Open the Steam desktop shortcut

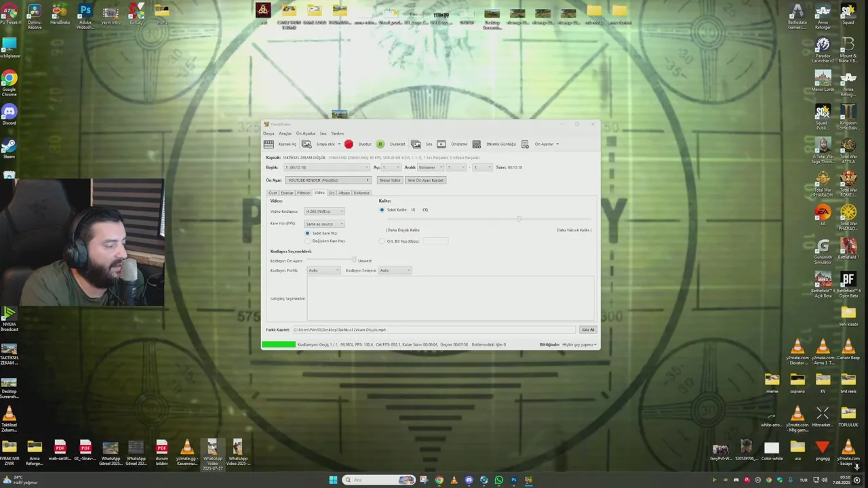click(x=9, y=148)
